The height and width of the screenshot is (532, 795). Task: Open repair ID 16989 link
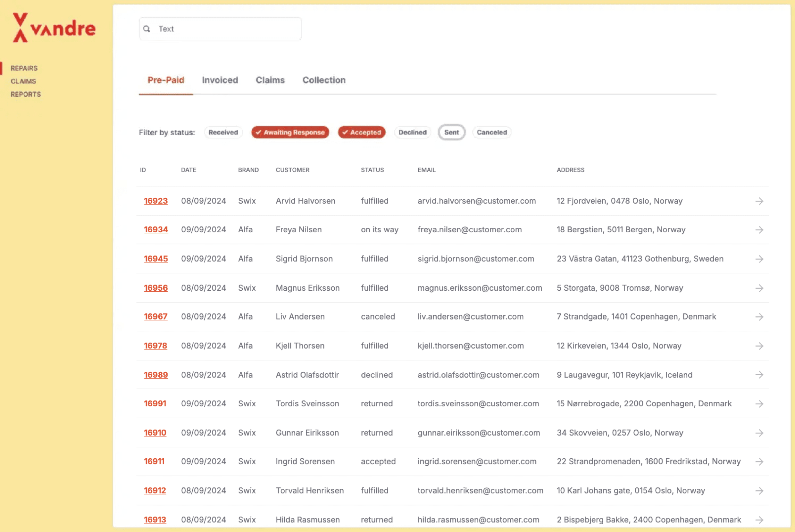(156, 375)
